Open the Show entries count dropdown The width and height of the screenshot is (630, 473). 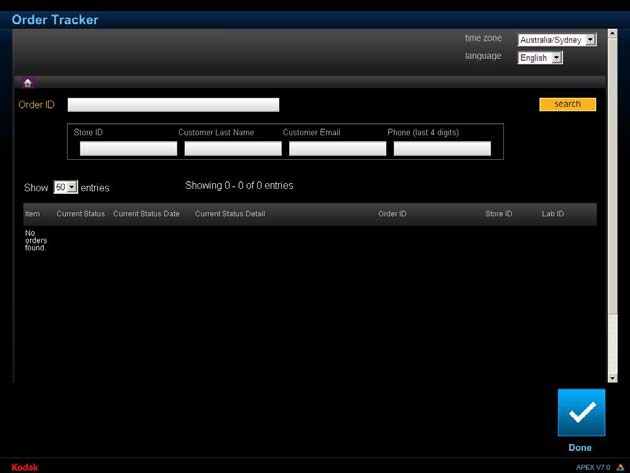click(65, 187)
